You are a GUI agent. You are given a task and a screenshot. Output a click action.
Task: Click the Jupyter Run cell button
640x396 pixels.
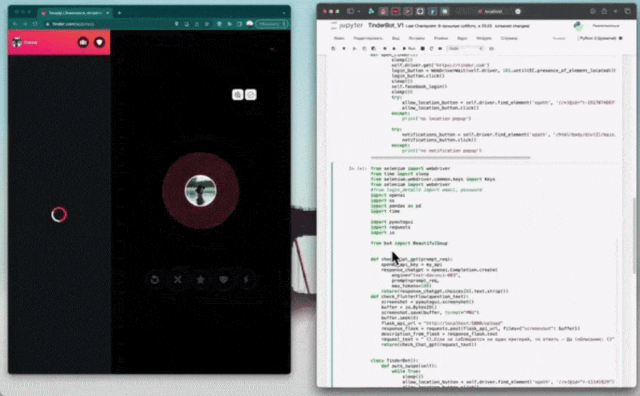pyautogui.click(x=409, y=49)
